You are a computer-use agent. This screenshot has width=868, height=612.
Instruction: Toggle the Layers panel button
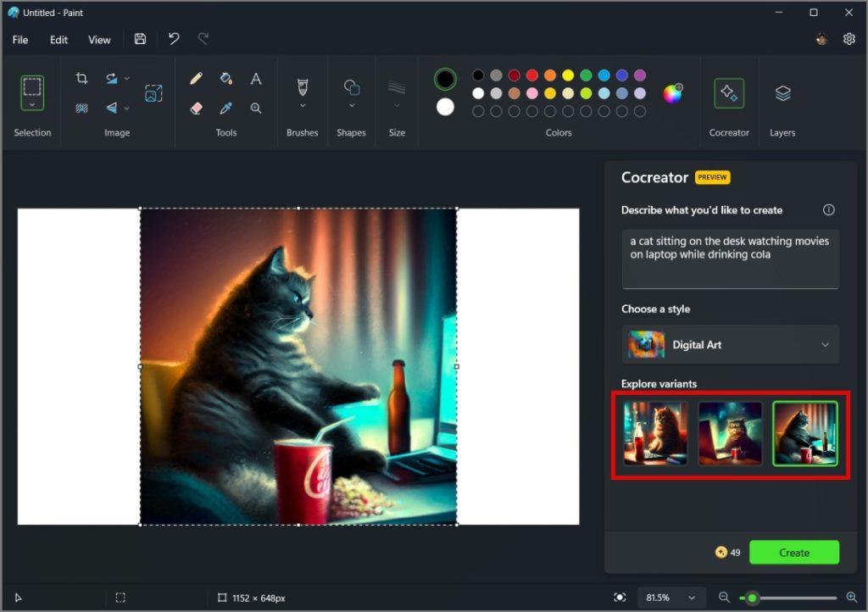tap(782, 93)
